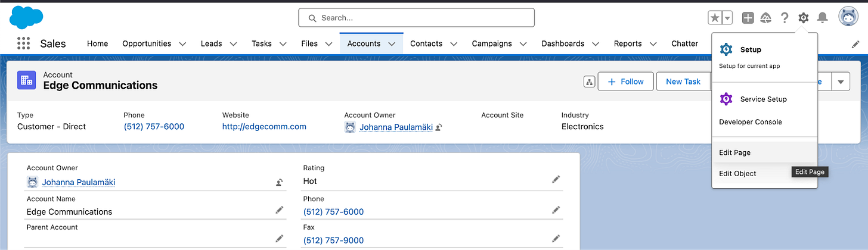Image resolution: width=868 pixels, height=250 pixels.
Task: Click the Account record building icon
Action: [26, 80]
